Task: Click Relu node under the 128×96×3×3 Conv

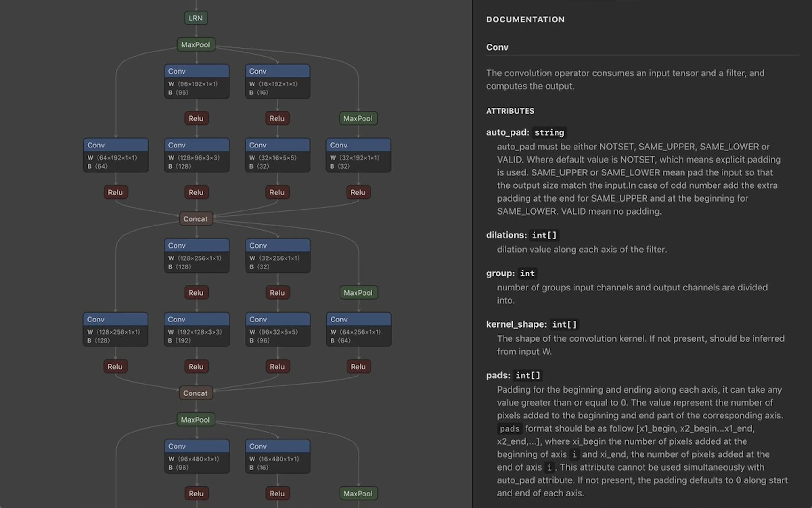Action: pyautogui.click(x=196, y=193)
